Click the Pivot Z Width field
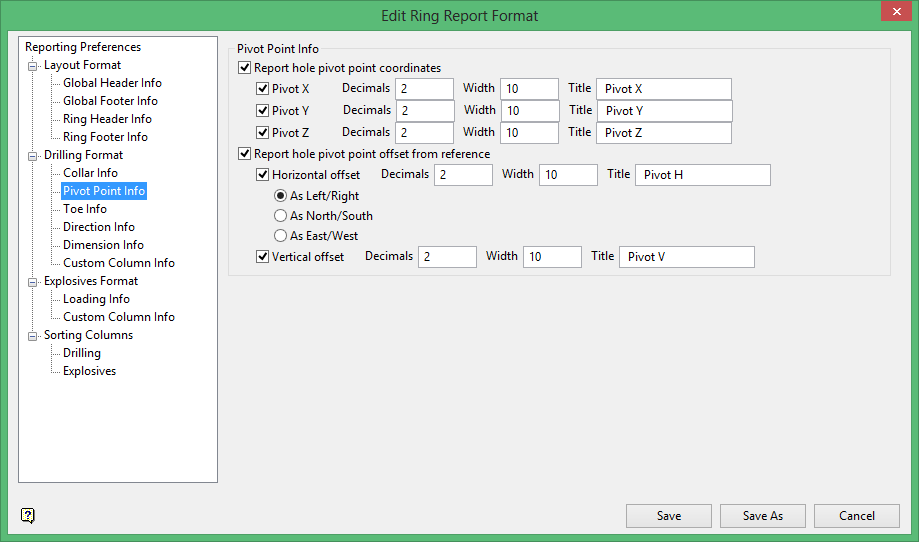This screenshot has height=542, width=919. point(529,133)
